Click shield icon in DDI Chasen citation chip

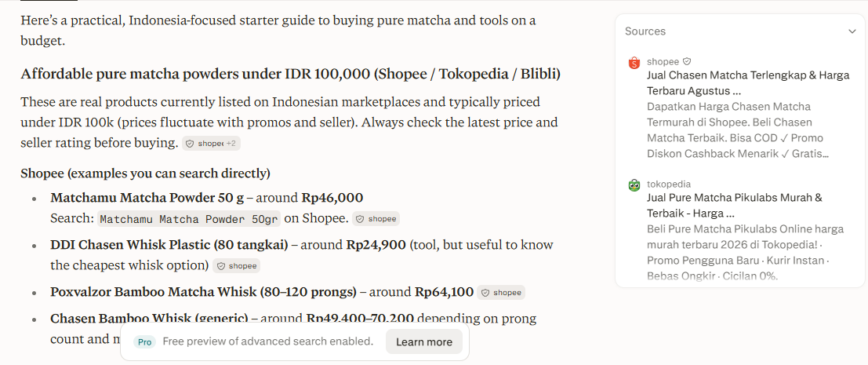(221, 266)
